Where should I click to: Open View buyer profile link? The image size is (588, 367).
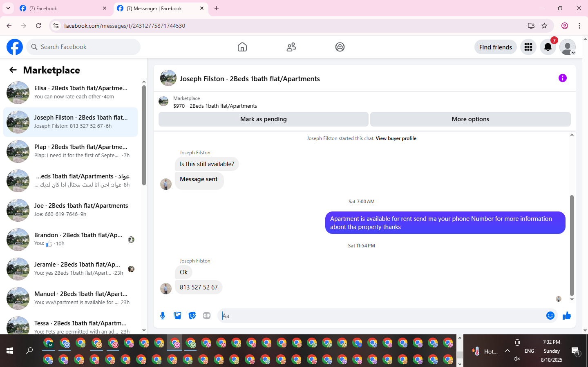click(x=396, y=138)
